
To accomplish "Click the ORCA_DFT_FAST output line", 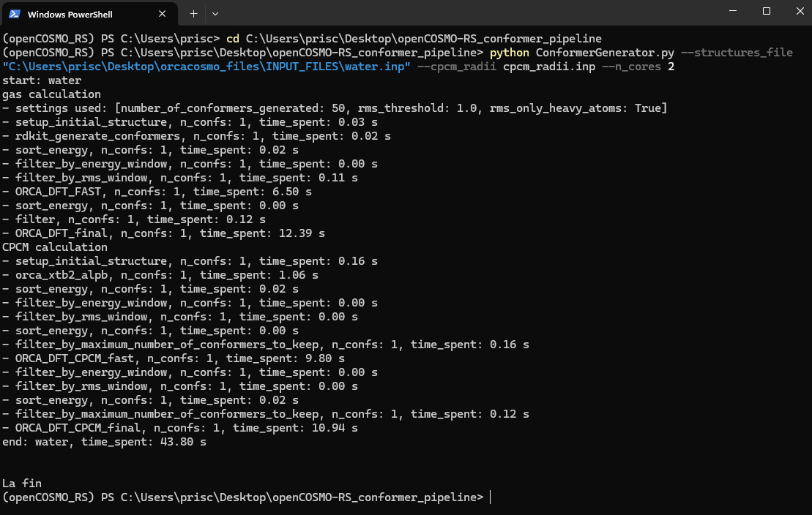I will (157, 192).
